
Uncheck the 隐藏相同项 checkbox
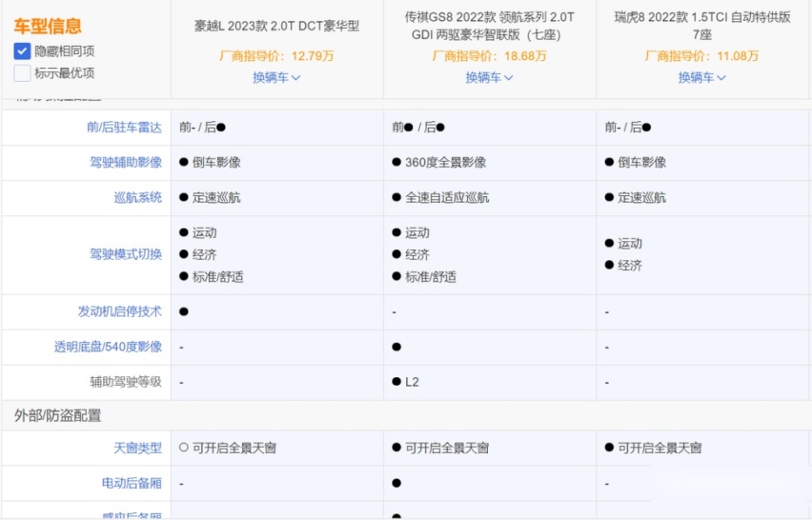(22, 51)
